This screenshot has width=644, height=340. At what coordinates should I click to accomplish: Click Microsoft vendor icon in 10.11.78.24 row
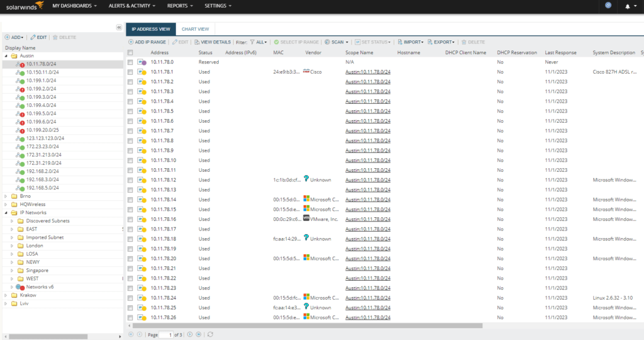point(306,297)
